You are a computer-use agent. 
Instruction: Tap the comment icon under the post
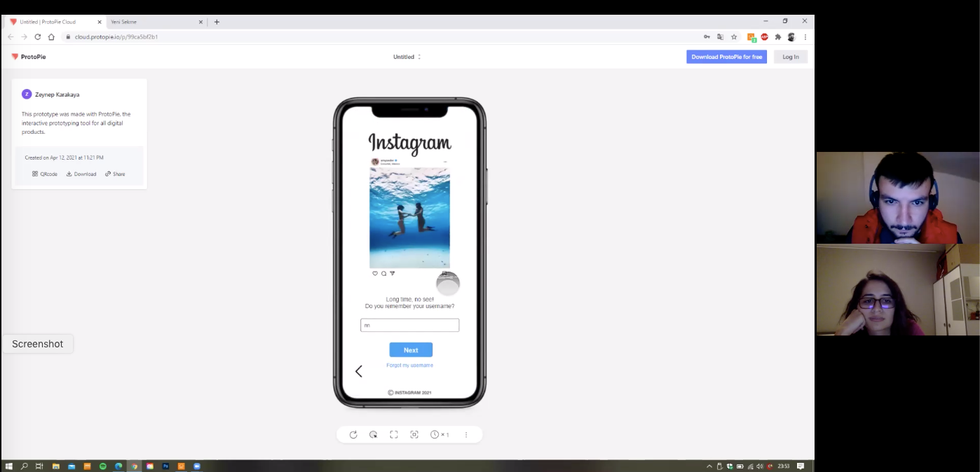383,273
